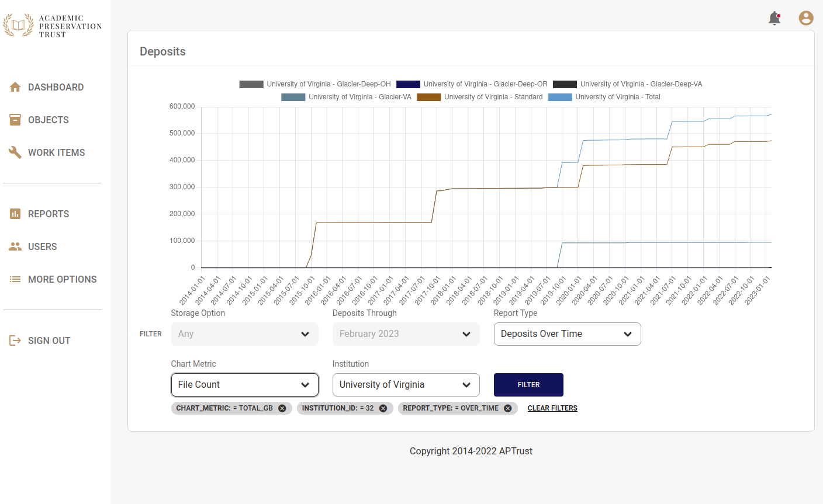Click the 600,000 y-axis label

[x=182, y=106]
